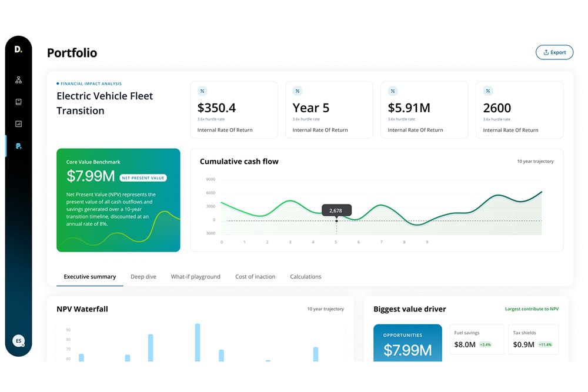Click the $350.4 value
This screenshot has width=588, height=392.
pos(216,108)
